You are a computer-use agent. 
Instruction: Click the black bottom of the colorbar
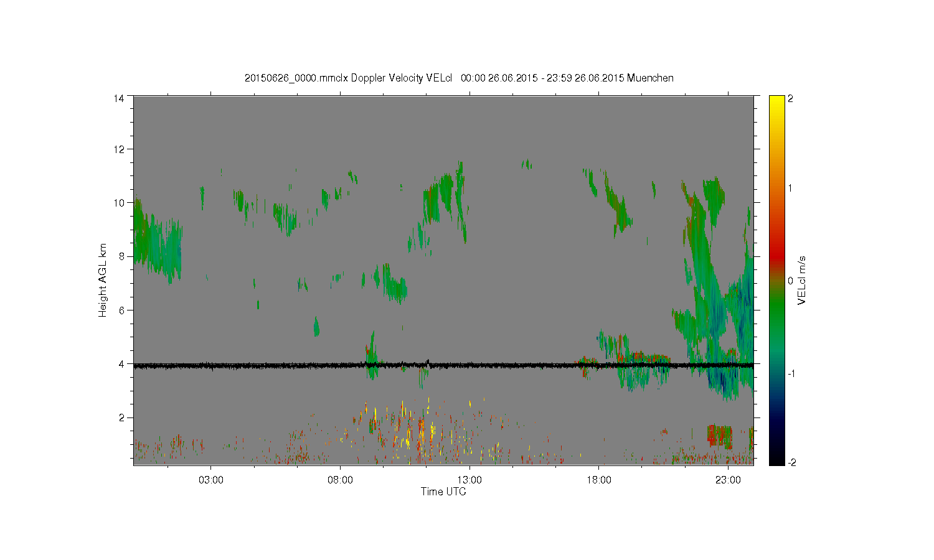click(776, 459)
